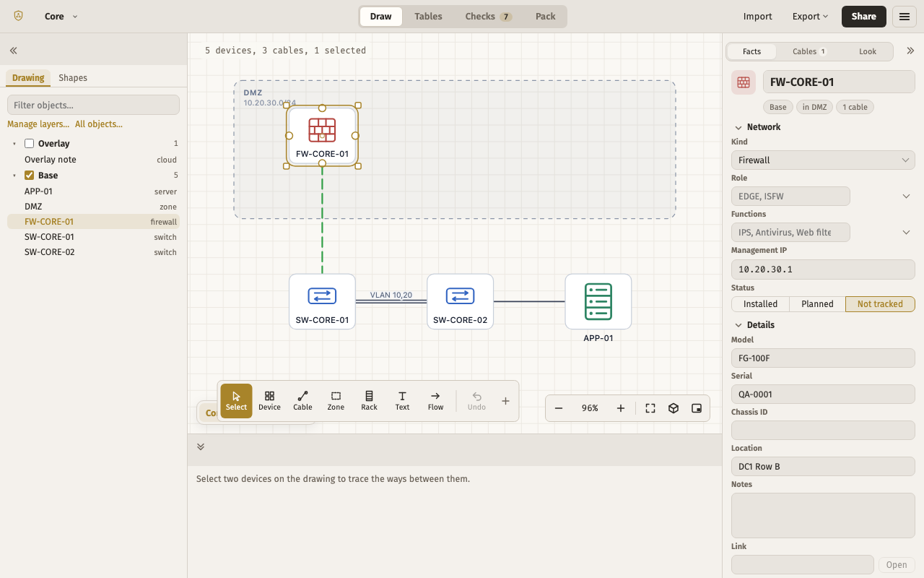Viewport: 924px width, 578px height.
Task: Zoom out with the minus button
Action: pyautogui.click(x=559, y=408)
